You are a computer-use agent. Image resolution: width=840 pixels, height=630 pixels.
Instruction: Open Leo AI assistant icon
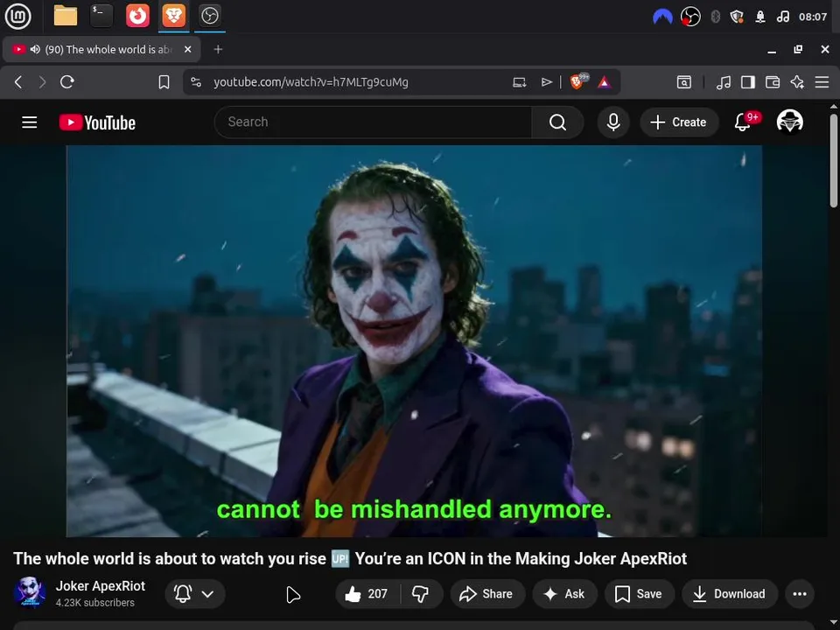(x=797, y=82)
